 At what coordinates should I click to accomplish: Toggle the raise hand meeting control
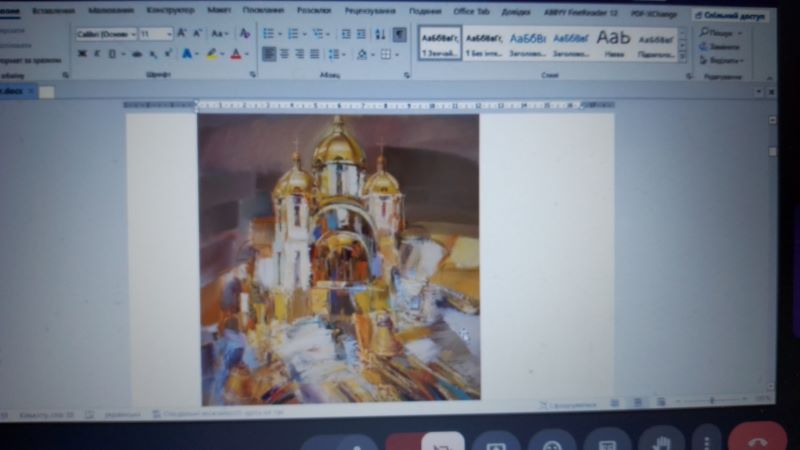pos(657,440)
